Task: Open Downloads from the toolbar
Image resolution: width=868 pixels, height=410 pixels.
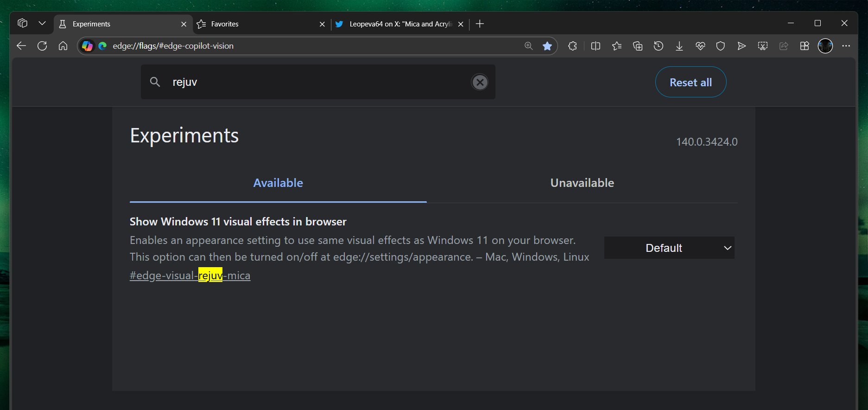Action: coord(679,46)
